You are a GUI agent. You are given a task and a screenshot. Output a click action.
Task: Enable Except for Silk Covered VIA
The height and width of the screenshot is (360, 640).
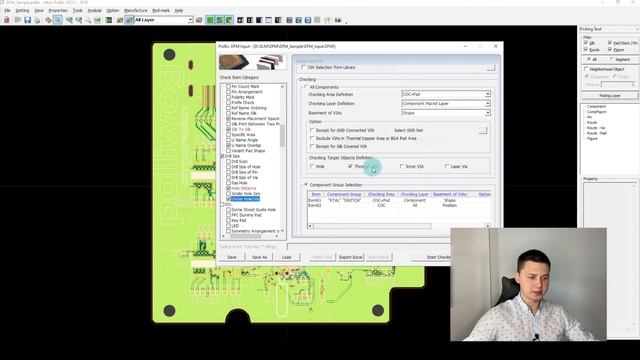(312, 146)
